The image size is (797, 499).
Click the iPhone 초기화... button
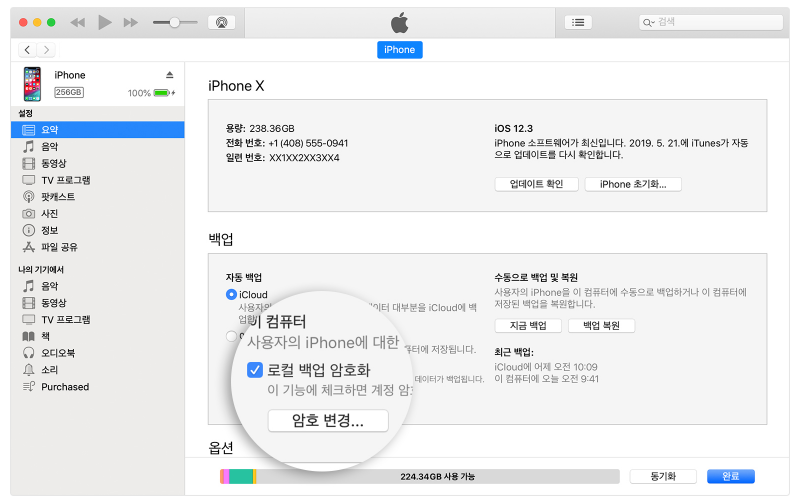pos(633,184)
